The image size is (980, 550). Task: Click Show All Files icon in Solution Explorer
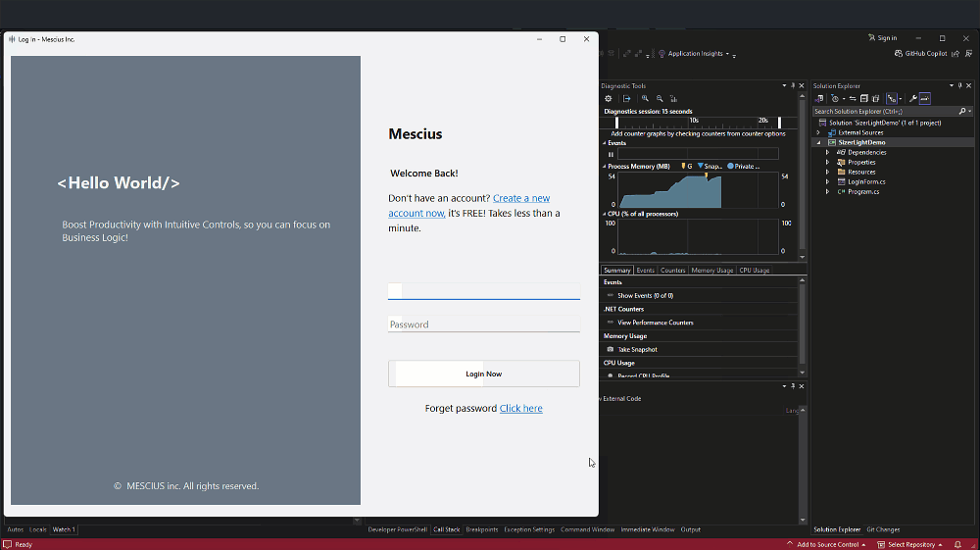876,99
